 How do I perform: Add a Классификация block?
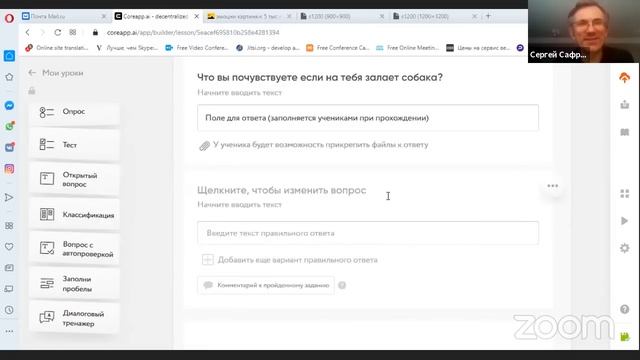pos(74,215)
